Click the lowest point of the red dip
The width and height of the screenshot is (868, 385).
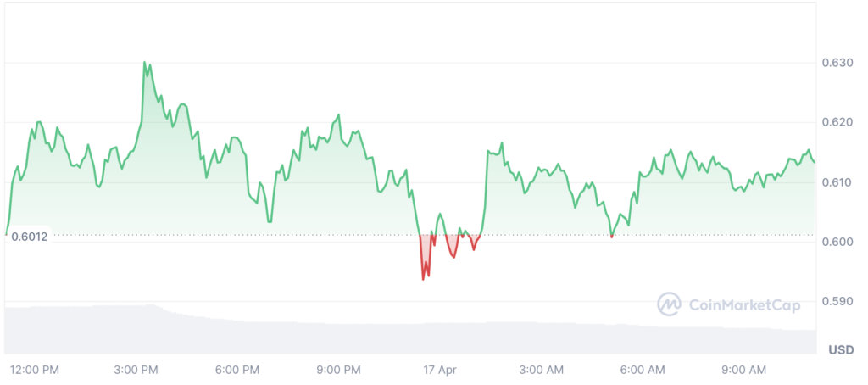(423, 279)
